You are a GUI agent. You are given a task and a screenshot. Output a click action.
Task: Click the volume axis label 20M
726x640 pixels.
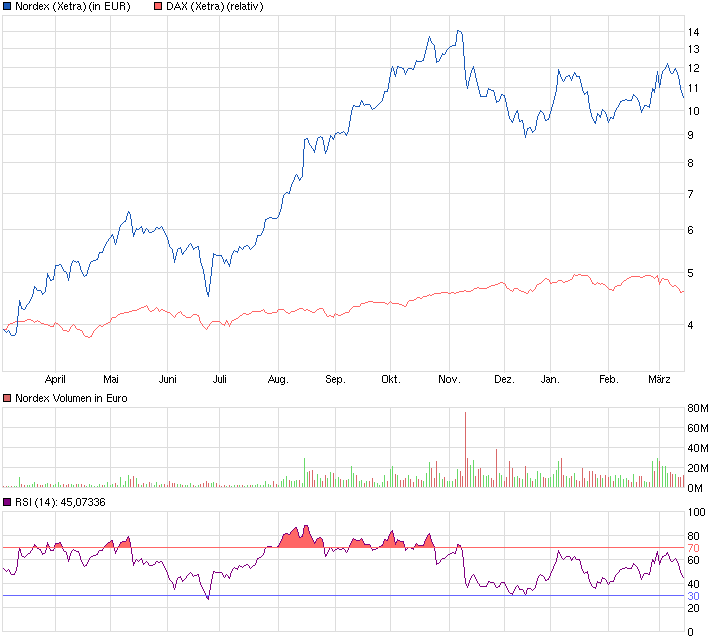698,468
